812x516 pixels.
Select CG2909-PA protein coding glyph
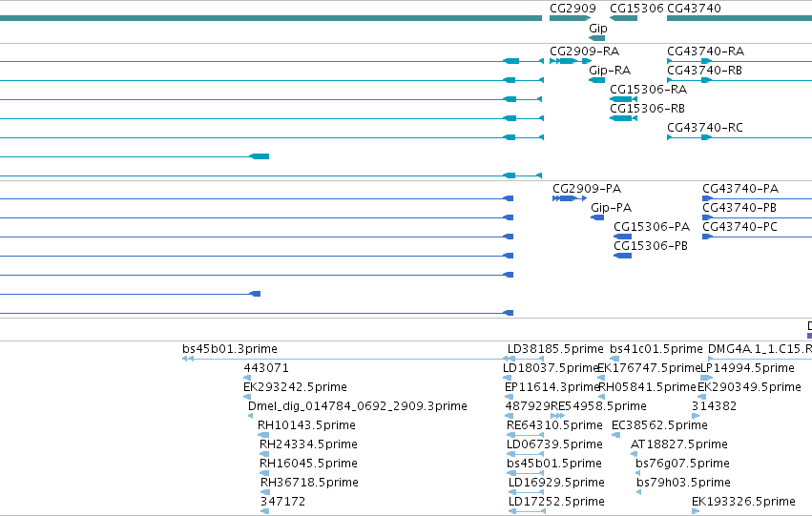569,198
